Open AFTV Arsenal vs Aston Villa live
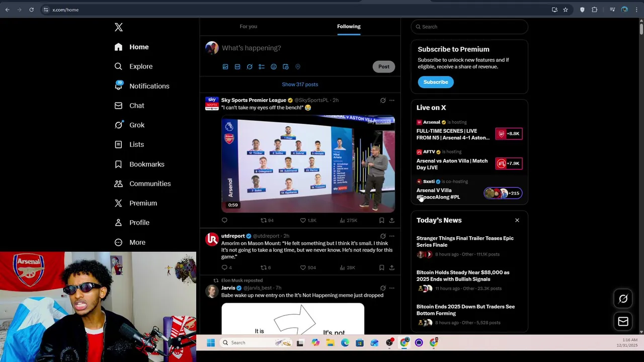This screenshot has height=362, width=644. [469, 160]
